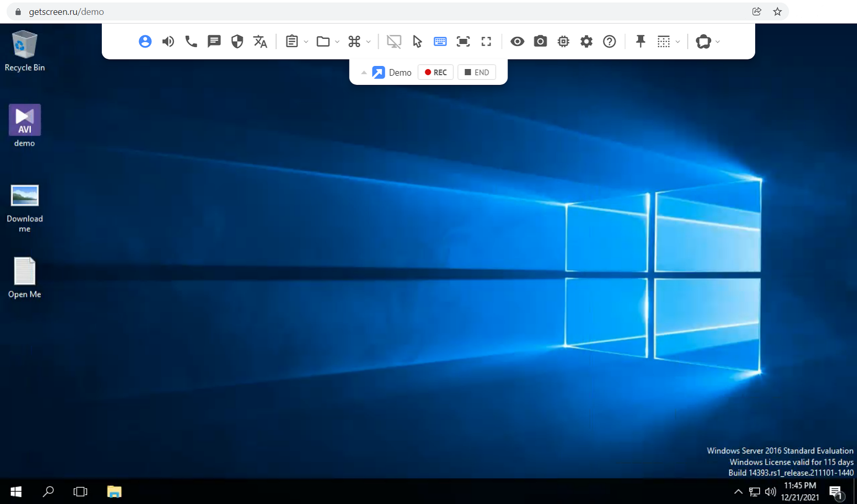Show hidden tray icons chevron
Viewport: 857px width, 504px height.
pos(738,492)
